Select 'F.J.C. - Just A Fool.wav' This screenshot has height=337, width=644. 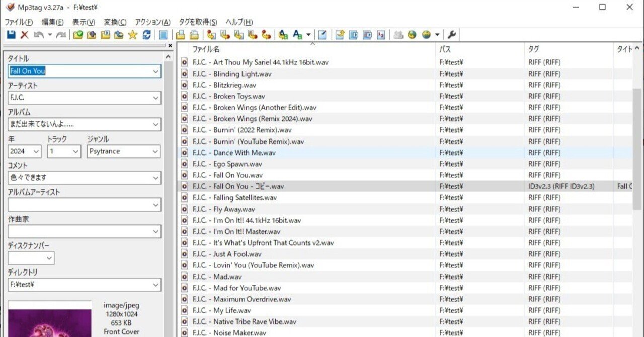click(227, 254)
